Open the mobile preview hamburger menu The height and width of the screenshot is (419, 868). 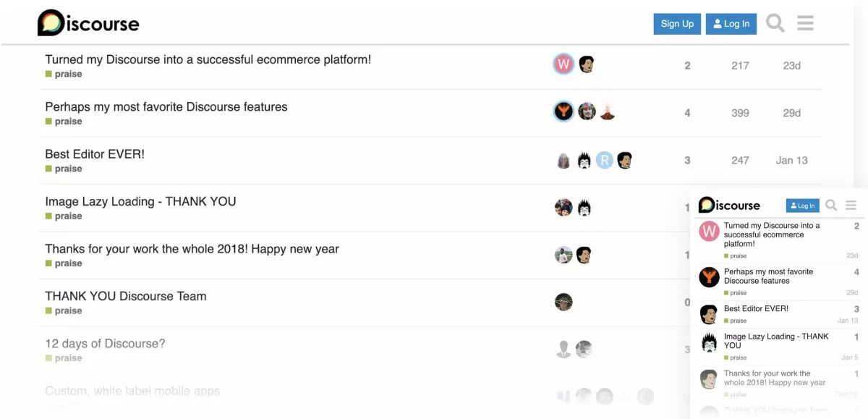tap(851, 206)
